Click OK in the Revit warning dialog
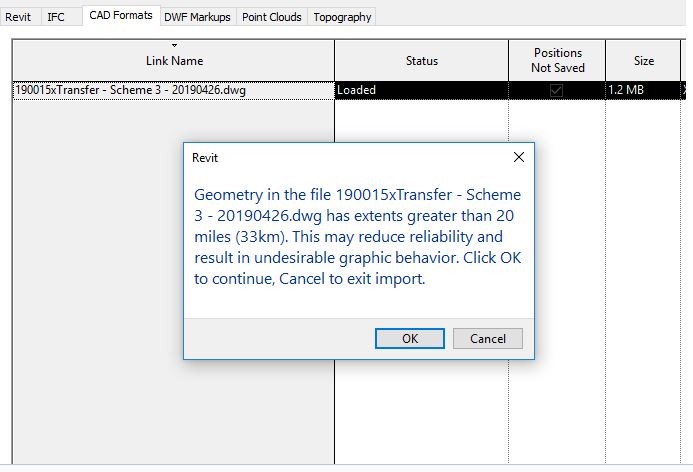This screenshot has width=693, height=472. 410,339
